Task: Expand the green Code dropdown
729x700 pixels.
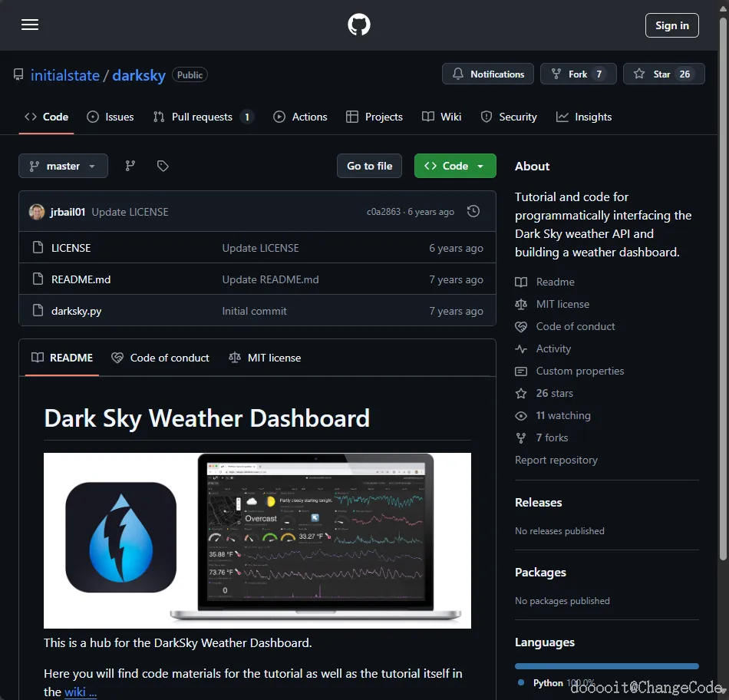Action: [455, 166]
